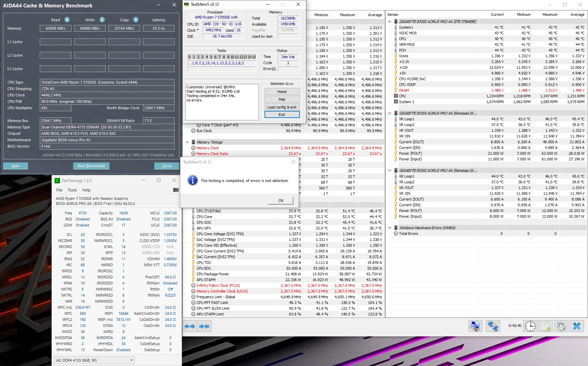Click AIDA64 Save button

(x=16, y=166)
